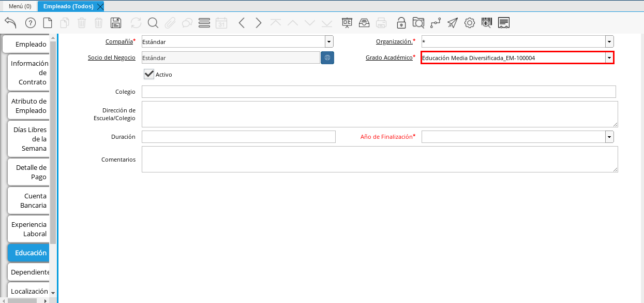The image size is (644, 303).
Task: Click the tab list scroll-up arrow
Action: point(52,37)
